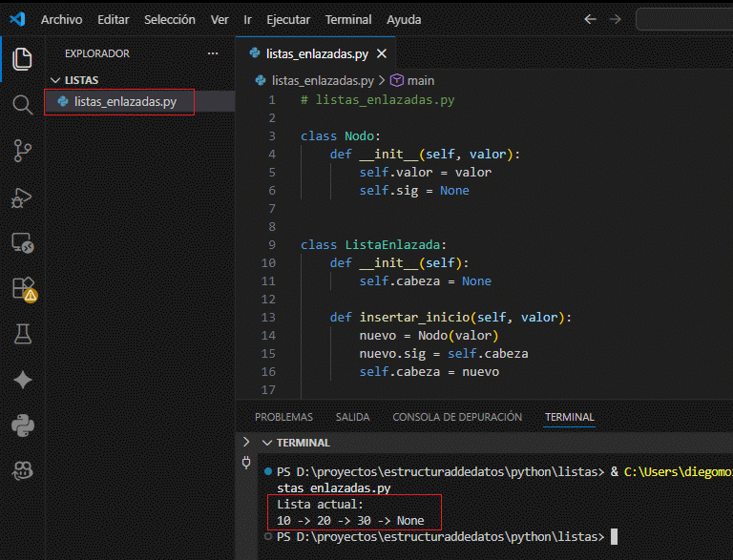Select listas_enlazadas.py in the file explorer

click(x=125, y=102)
